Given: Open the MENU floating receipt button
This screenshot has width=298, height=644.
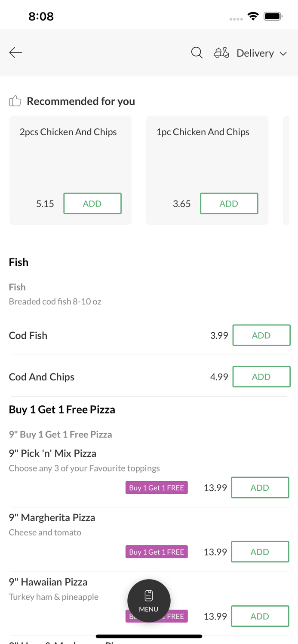Looking at the screenshot, I should click(149, 601).
